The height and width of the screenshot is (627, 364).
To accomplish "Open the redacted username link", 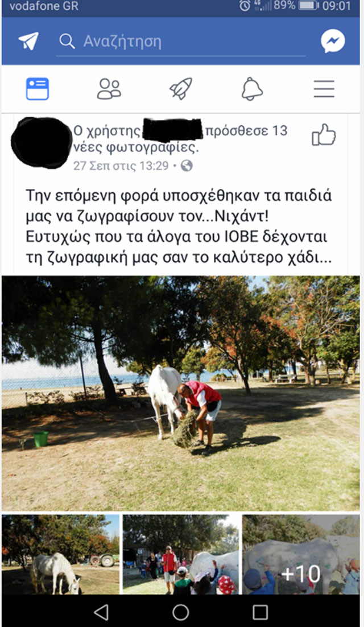I will [x=172, y=130].
